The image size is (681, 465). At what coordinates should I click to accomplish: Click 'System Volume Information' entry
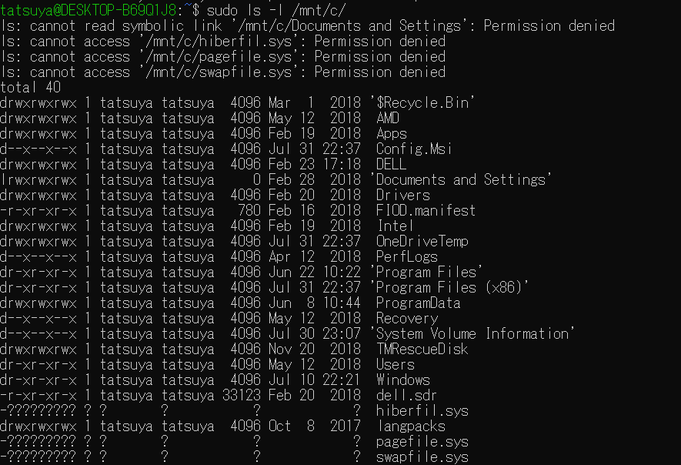472,334
